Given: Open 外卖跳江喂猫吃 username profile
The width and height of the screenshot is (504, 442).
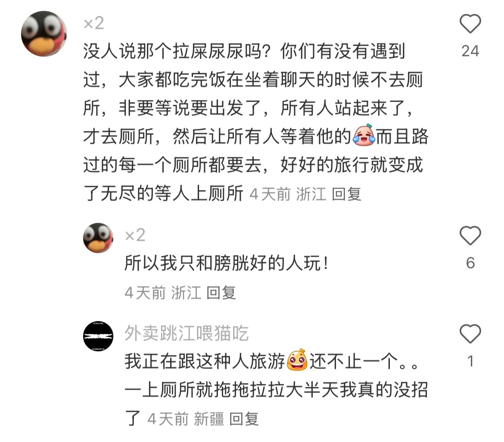Looking at the screenshot, I should pos(187,333).
